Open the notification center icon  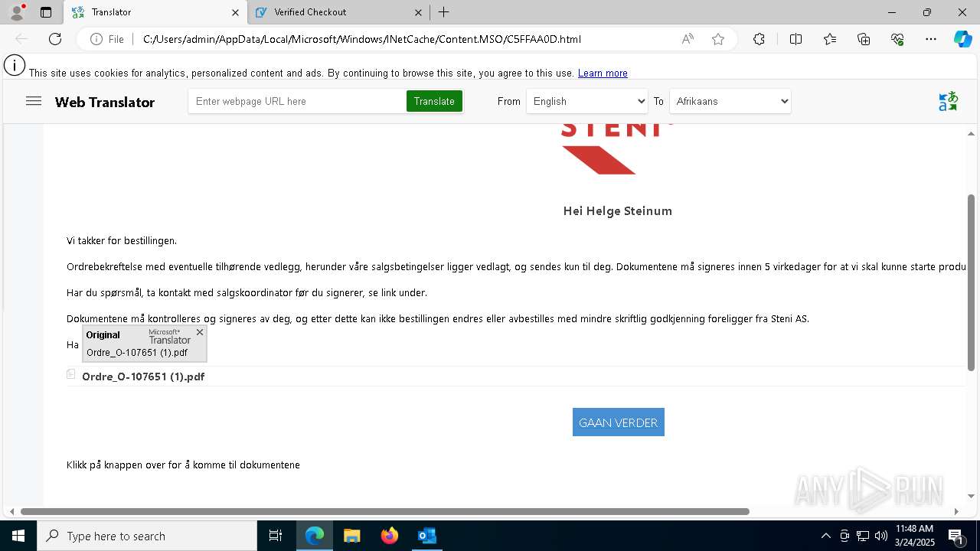coord(957,536)
